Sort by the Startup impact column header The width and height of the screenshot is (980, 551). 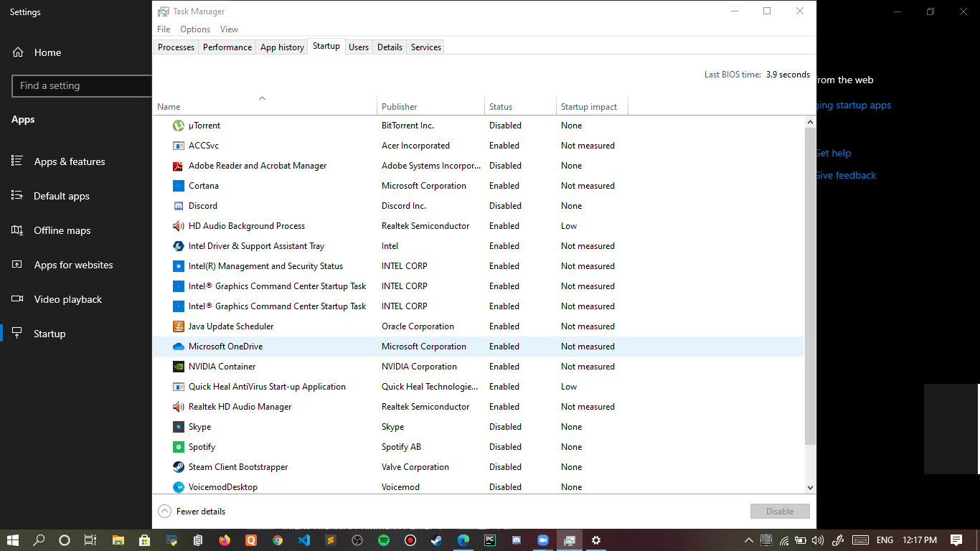pos(592,107)
